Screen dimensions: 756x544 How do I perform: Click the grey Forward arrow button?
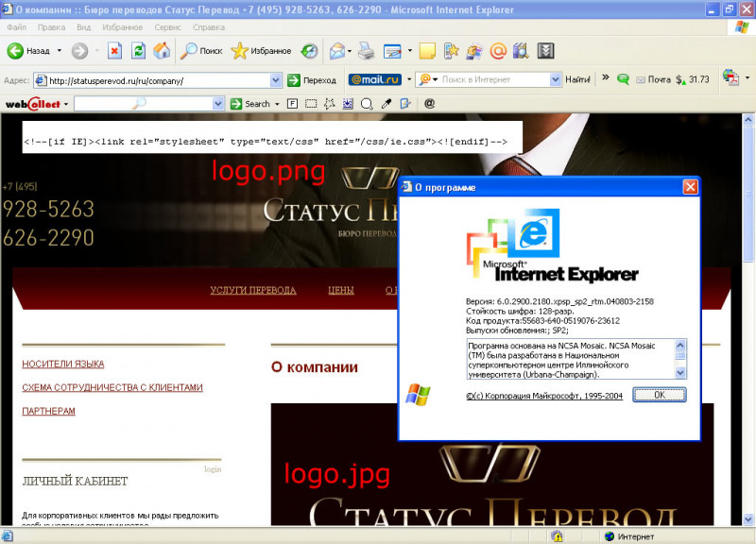[79, 51]
